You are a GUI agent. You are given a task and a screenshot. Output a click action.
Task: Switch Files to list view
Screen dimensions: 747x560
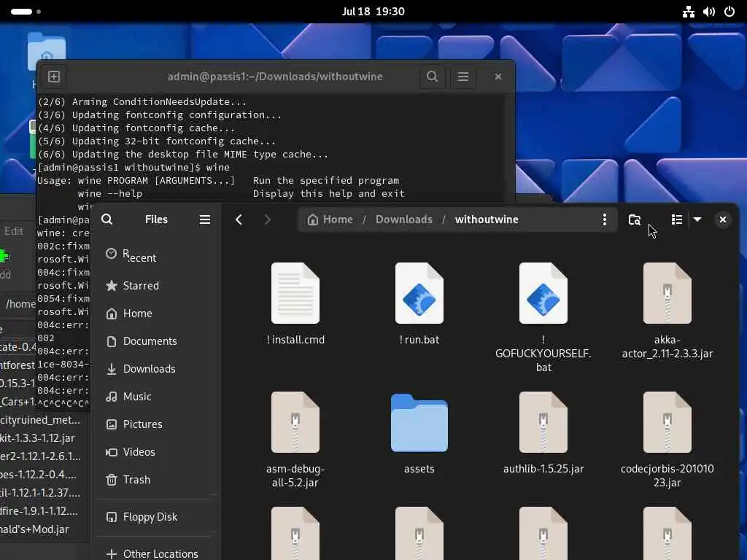point(677,219)
